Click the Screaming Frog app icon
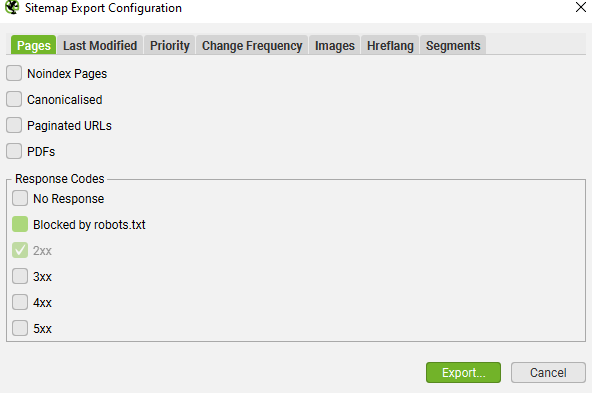This screenshot has height=393, width=592. (x=12, y=7)
